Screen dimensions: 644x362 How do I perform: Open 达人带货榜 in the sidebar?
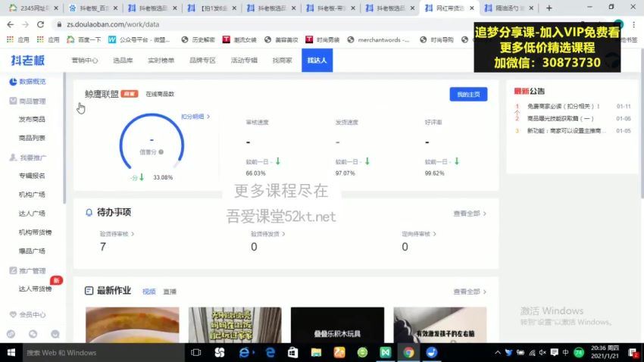click(x=35, y=289)
